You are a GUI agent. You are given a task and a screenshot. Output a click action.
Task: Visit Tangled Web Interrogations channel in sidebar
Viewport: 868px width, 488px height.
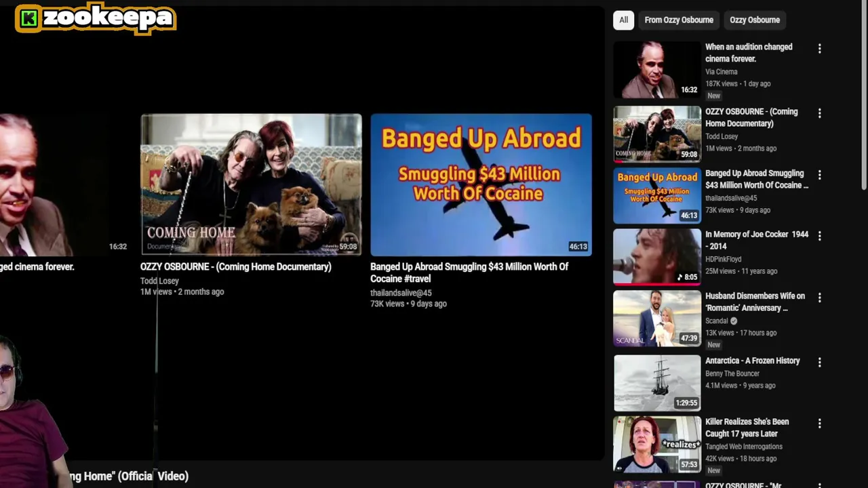point(744,447)
